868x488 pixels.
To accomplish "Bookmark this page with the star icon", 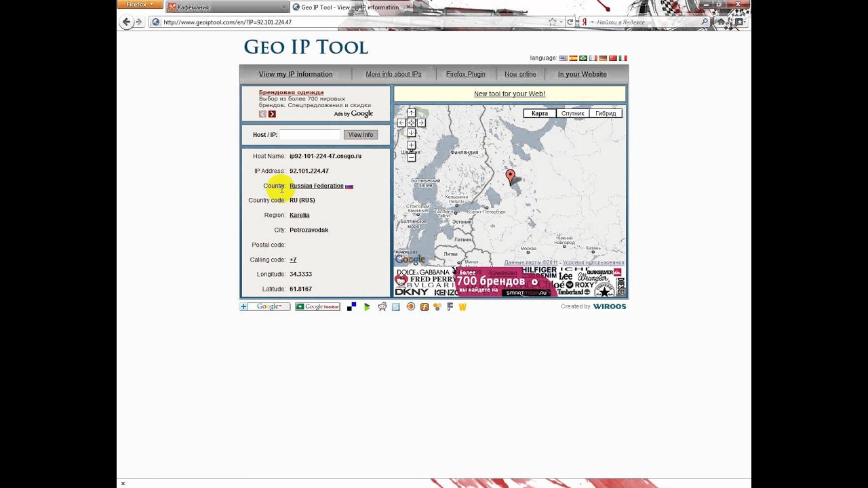I will coord(553,22).
